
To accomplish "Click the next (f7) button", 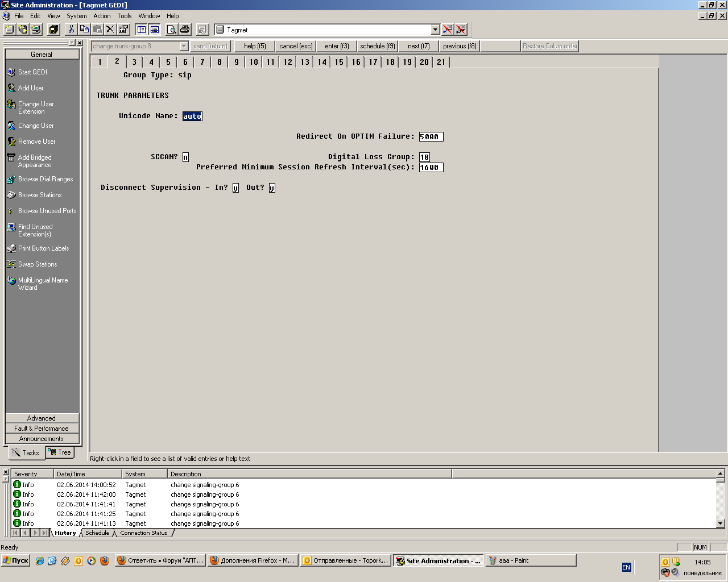I will tap(419, 46).
